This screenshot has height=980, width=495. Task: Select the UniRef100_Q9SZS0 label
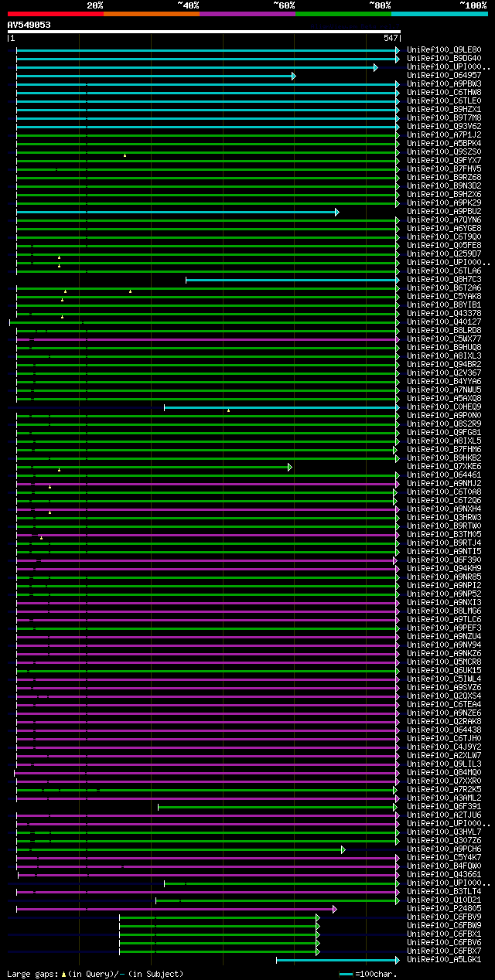coord(444,151)
